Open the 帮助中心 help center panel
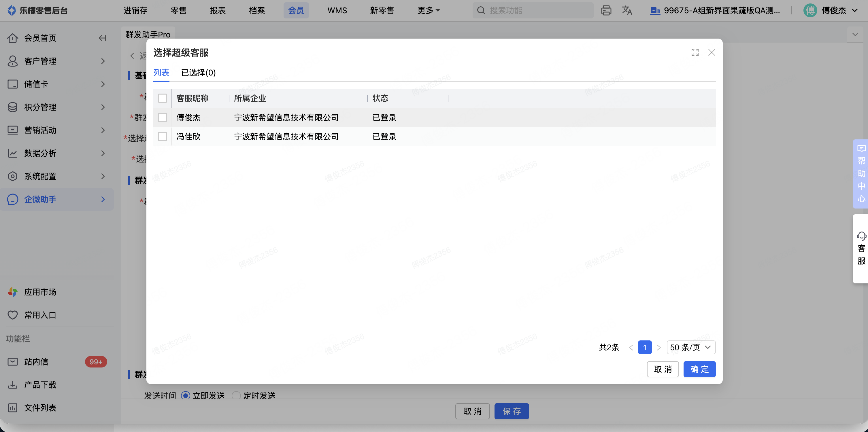 pyautogui.click(x=861, y=174)
